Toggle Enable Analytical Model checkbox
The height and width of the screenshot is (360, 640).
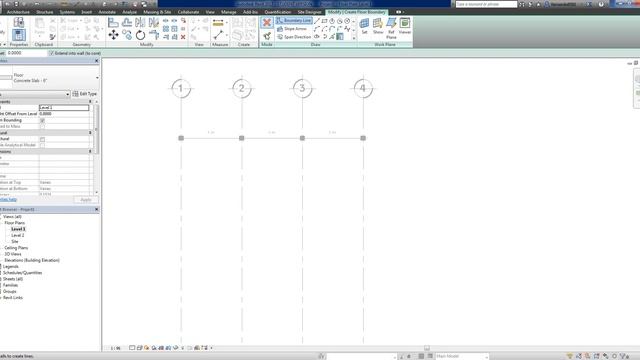(42, 145)
